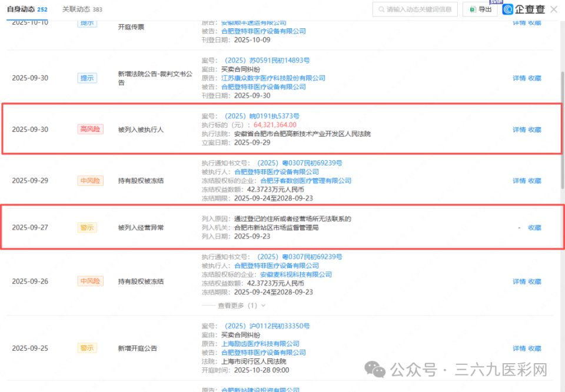Open defendant link in 新增开庭公告 row
Screen dimensions: 565x392
click(264, 353)
